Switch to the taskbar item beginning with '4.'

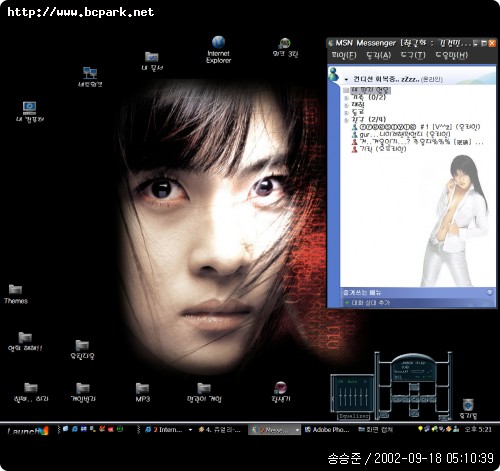tap(219, 430)
